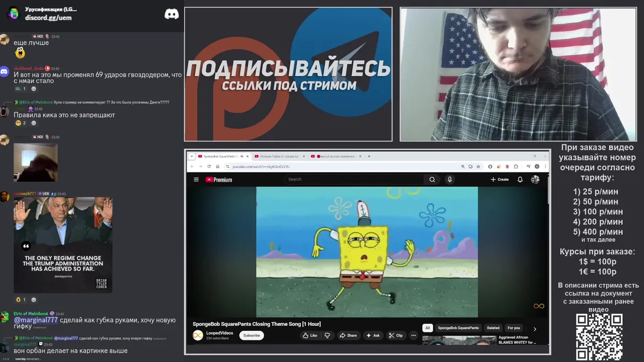The width and height of the screenshot is (644, 362).
Task: Open the YouTube hamburger guide menu
Action: coord(196,179)
